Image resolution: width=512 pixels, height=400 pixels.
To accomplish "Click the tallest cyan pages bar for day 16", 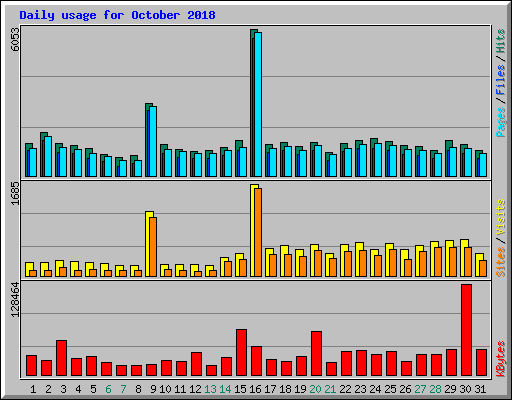I will 258,104.
